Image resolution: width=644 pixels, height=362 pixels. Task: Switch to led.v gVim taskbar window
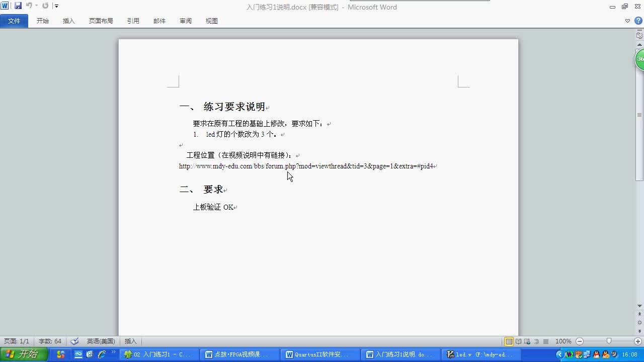[481, 354]
